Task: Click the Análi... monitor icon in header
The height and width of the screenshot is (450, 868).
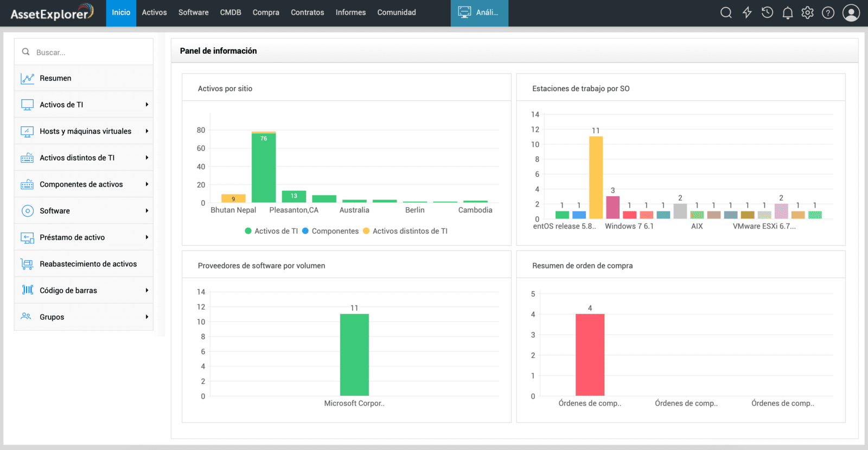Action: 464,12
